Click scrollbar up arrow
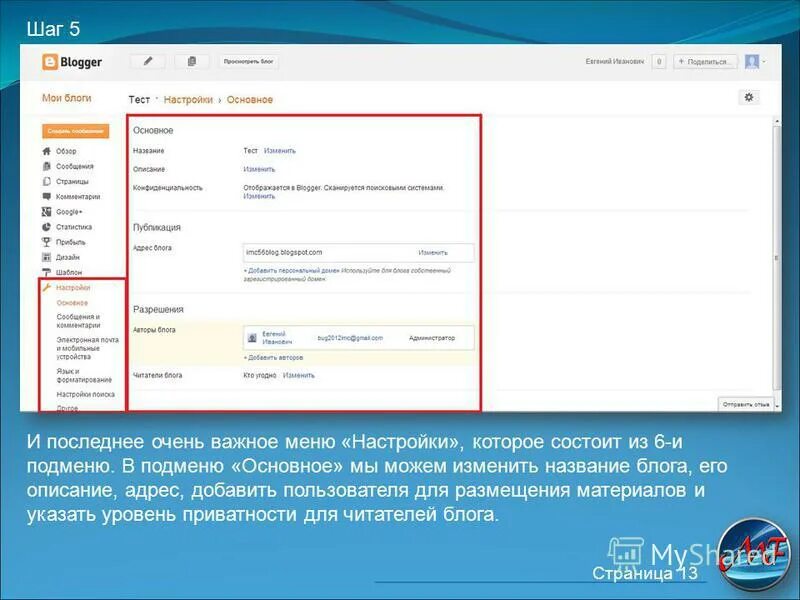The width and height of the screenshot is (800, 600). 777,121
